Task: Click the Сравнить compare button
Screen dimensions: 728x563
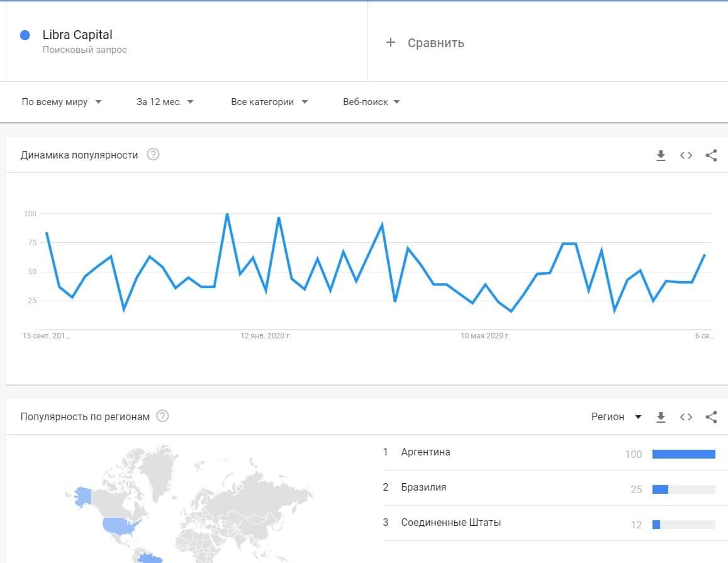Action: click(x=435, y=43)
